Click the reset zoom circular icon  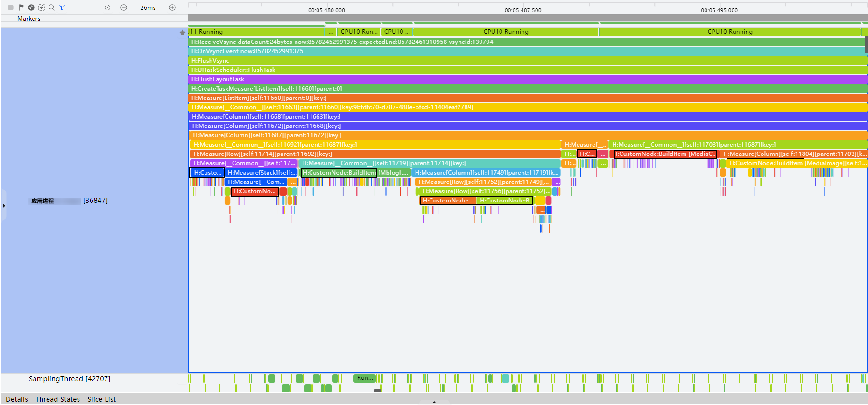(x=107, y=7)
